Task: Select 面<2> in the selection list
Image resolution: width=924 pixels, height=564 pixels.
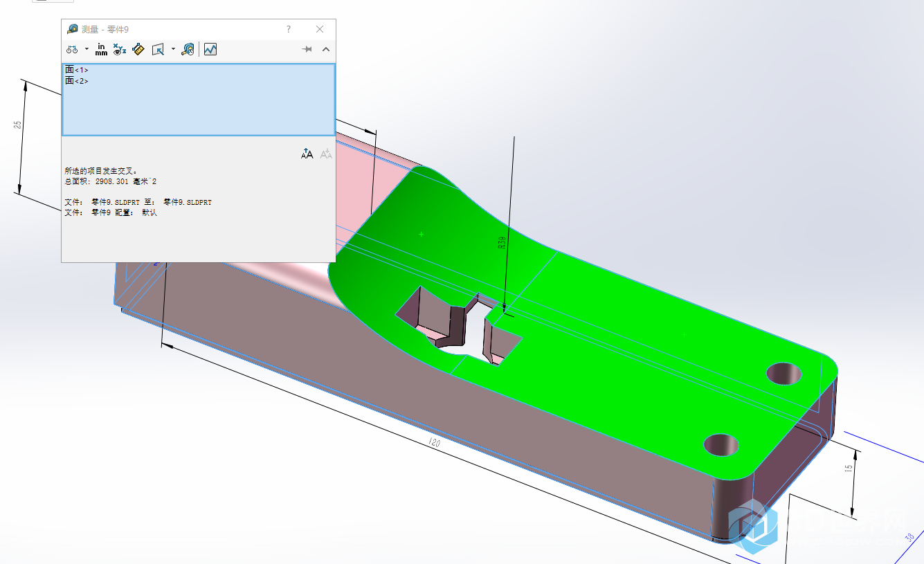Action: click(77, 81)
